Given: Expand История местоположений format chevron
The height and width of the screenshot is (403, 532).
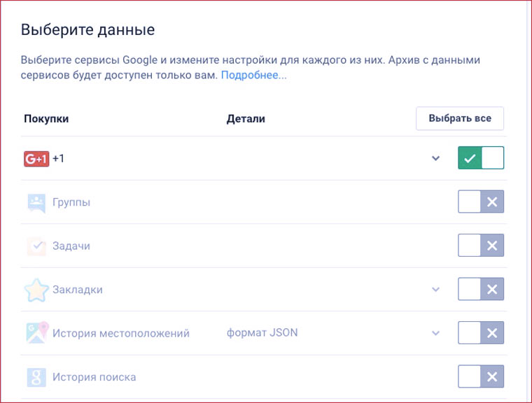Looking at the screenshot, I should click(x=435, y=333).
